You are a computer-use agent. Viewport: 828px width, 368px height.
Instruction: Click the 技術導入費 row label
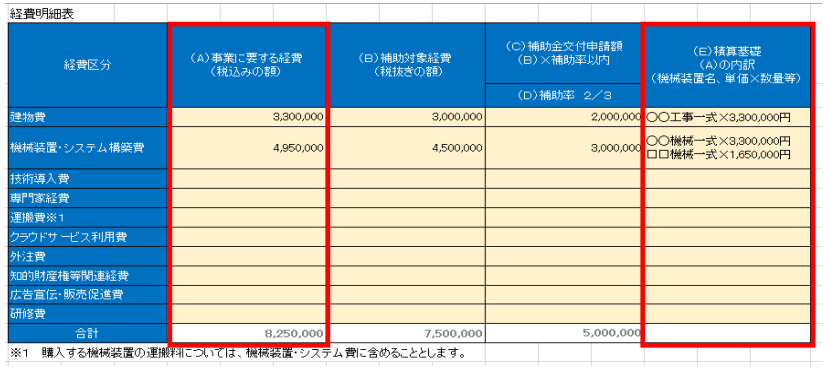(x=88, y=179)
